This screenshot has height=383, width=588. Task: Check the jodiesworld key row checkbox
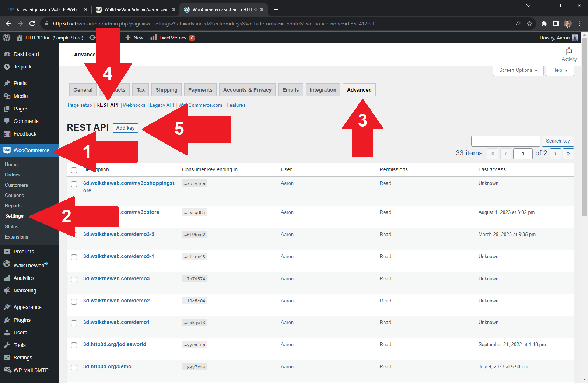[74, 345]
